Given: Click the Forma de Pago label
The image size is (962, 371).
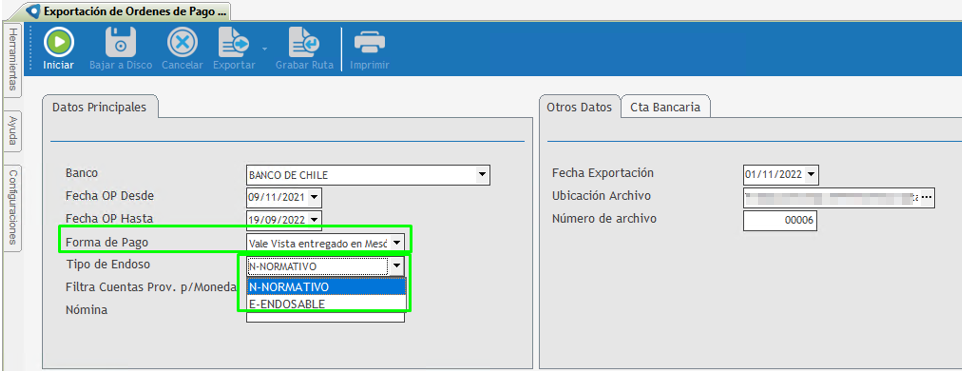Looking at the screenshot, I should 107,242.
